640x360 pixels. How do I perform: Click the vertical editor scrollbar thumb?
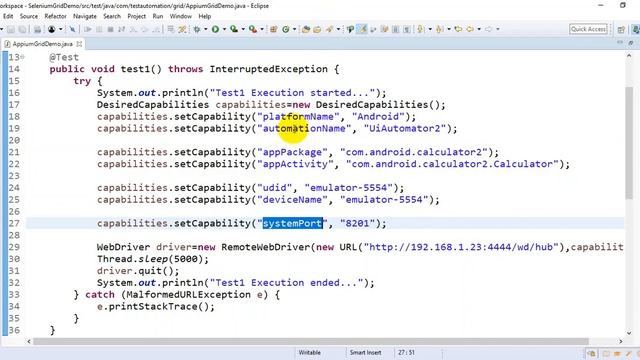tap(629, 143)
